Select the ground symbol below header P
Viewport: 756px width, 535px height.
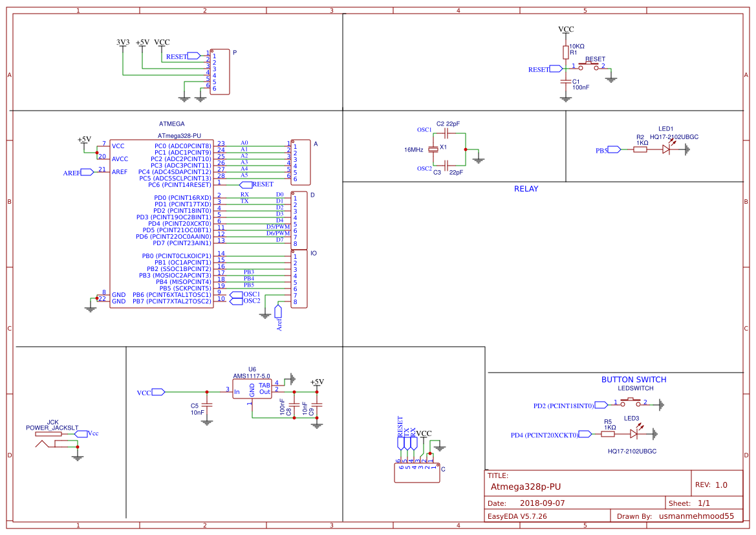(x=184, y=98)
